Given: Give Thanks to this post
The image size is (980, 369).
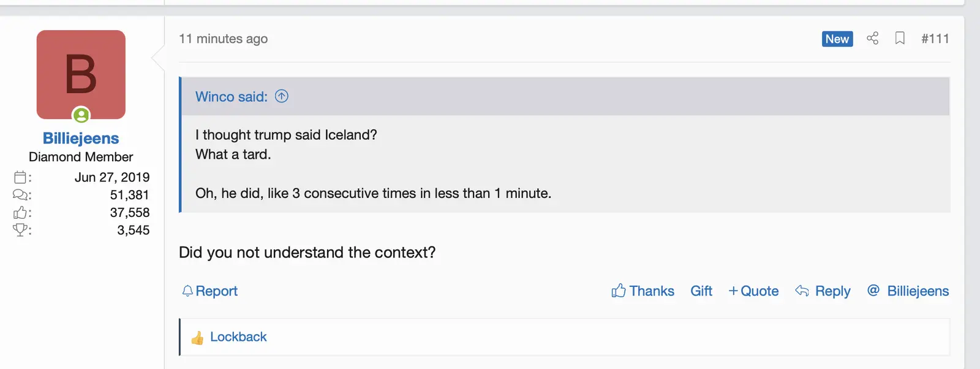Looking at the screenshot, I should pyautogui.click(x=643, y=291).
